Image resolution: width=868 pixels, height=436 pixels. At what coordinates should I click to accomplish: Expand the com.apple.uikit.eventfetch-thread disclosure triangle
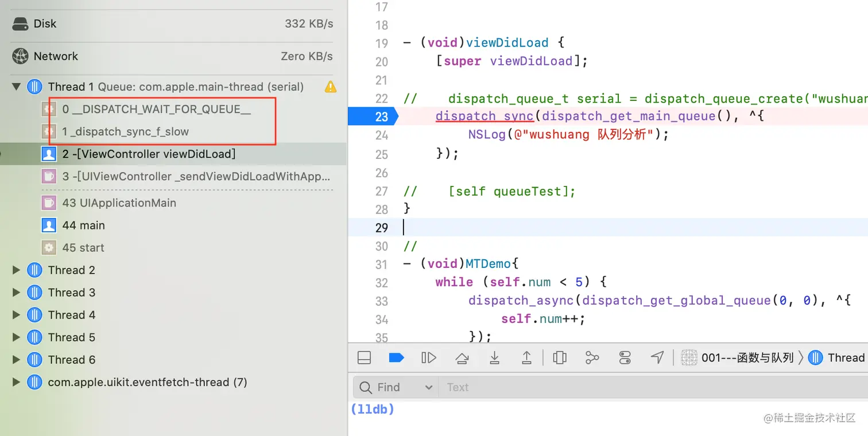[x=17, y=382]
